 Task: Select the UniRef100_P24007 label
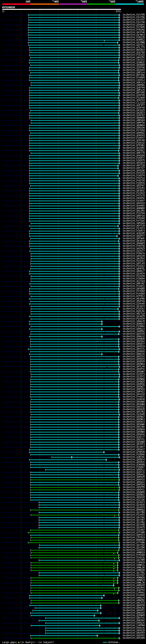pos(133,138)
